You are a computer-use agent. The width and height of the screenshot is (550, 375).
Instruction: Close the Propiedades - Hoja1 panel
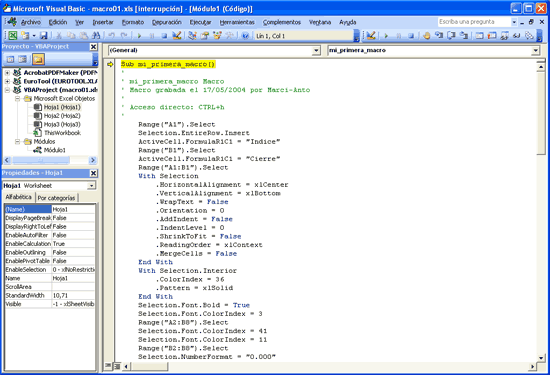(x=93, y=173)
